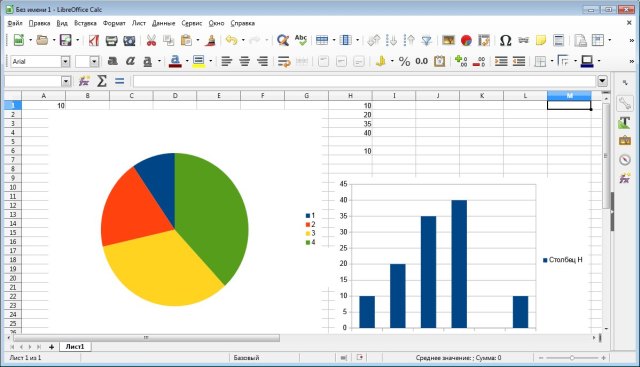The image size is (640, 367).
Task: Toggle align left
Action: pyautogui.click(x=227, y=61)
